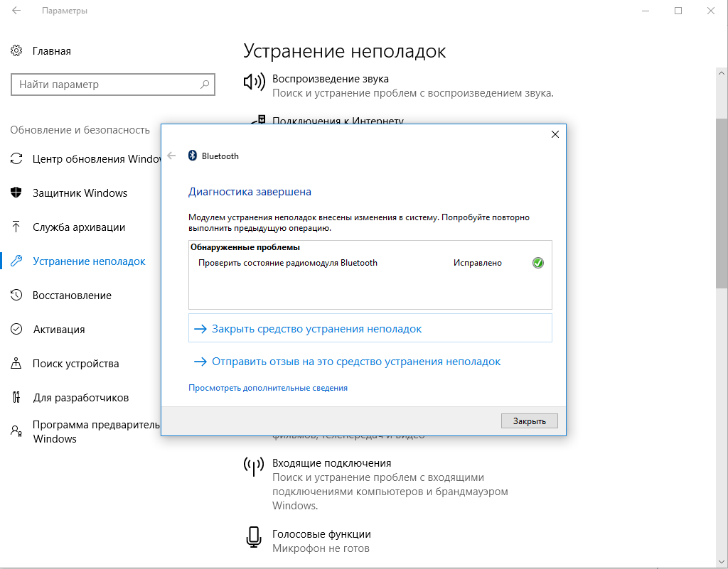This screenshot has width=728, height=569.
Task: Click the Recovery clock icon
Action: (16, 295)
